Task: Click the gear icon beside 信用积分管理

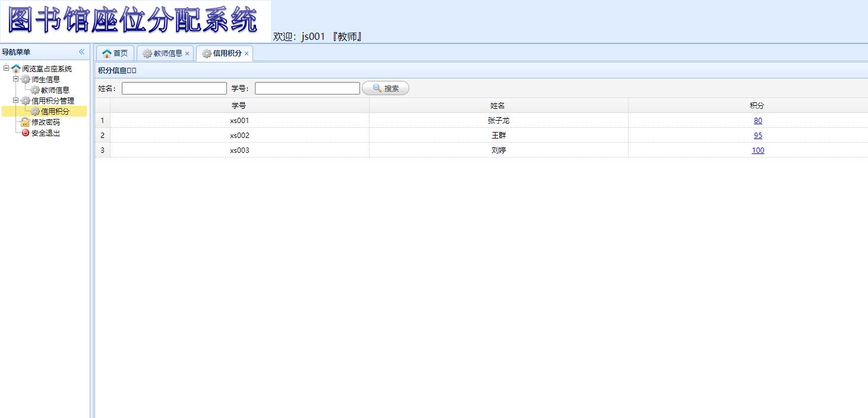Action: point(26,100)
